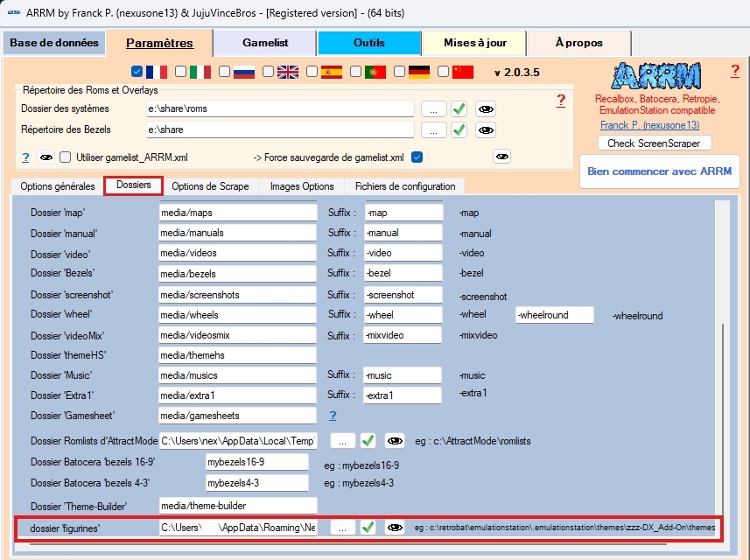Click green checkmark for AttractMode Romlists folder
Image resolution: width=750 pixels, height=560 pixels.
(x=368, y=441)
